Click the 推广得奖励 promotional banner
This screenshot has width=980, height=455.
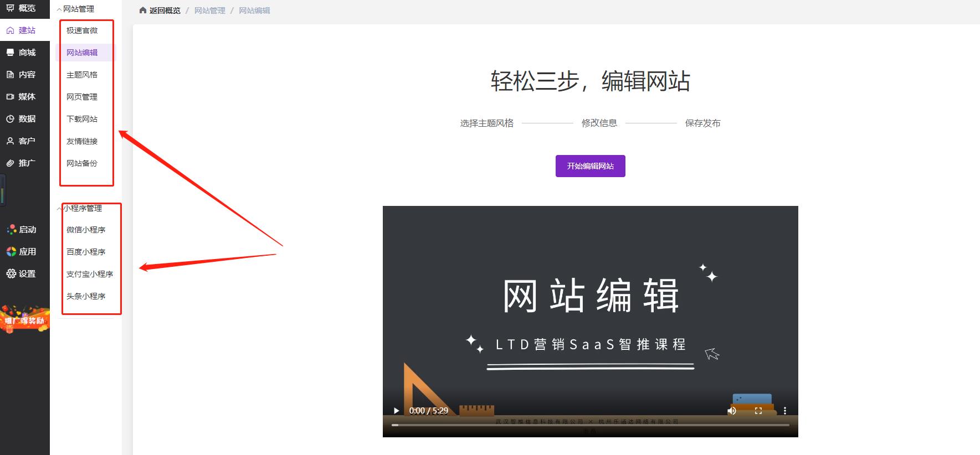click(x=24, y=319)
